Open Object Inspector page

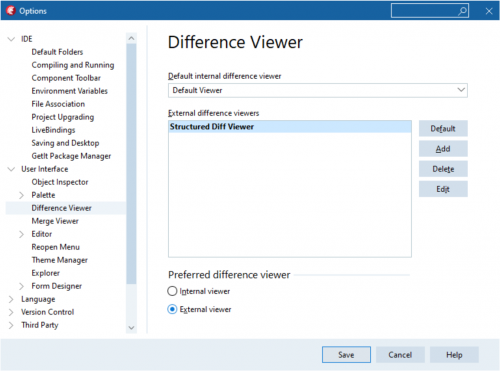(60, 182)
